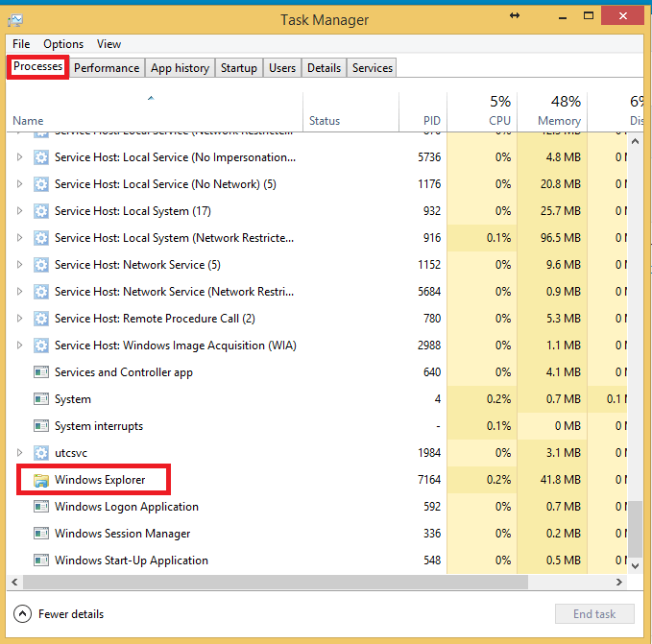Open the File menu
The image size is (652, 644).
[x=21, y=44]
